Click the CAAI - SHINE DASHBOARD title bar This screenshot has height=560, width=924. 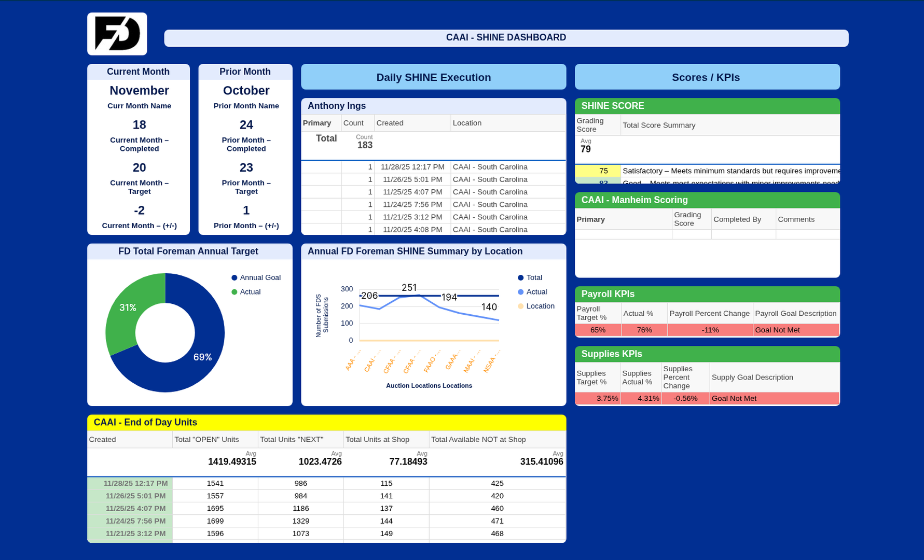pyautogui.click(x=506, y=38)
